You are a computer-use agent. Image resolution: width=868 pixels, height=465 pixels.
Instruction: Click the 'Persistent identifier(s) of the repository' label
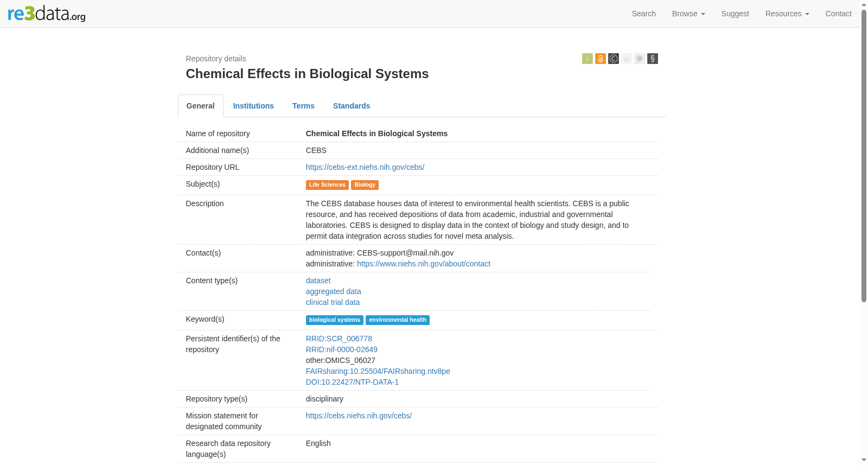[233, 344]
